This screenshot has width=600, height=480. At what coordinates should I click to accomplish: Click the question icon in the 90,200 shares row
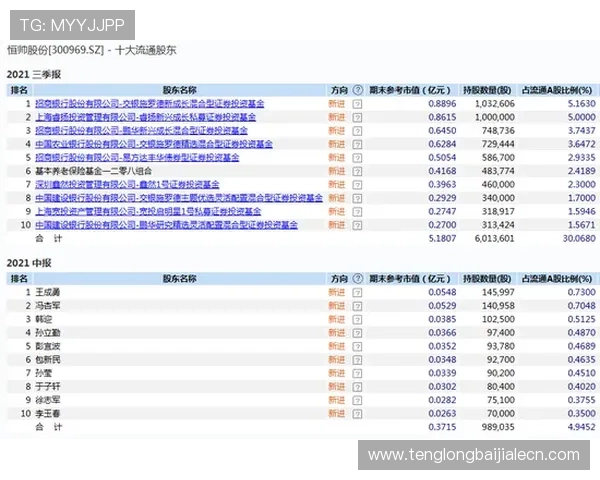pyautogui.click(x=357, y=374)
